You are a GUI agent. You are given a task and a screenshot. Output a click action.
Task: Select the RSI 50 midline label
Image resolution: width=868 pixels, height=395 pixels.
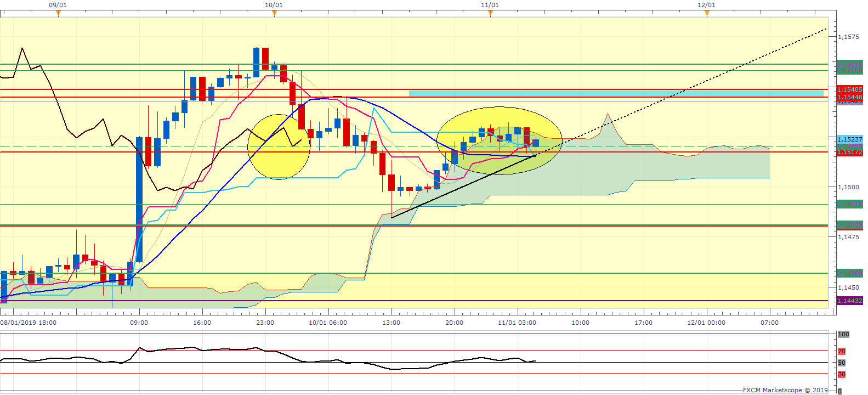coord(842,363)
